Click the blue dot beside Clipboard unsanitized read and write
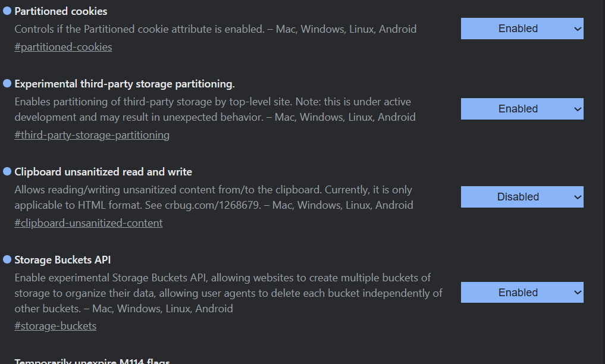The image size is (605, 364). point(7,171)
